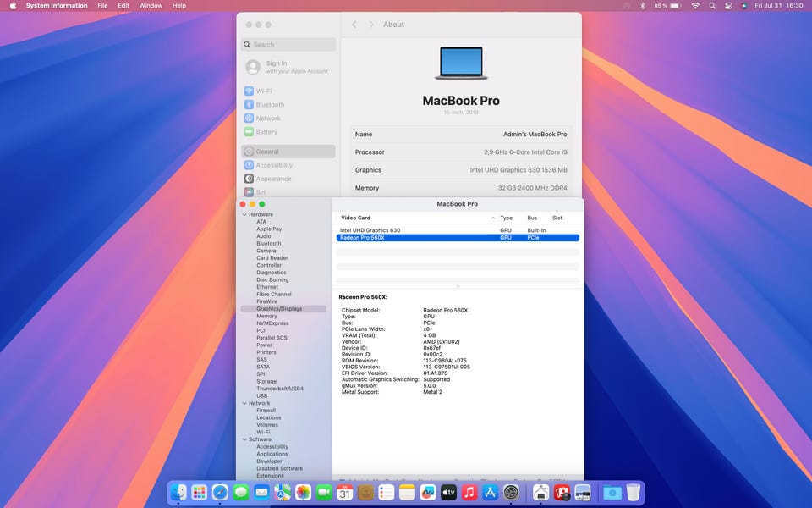
Task: Select Disabled Software in the tree
Action: click(280, 468)
